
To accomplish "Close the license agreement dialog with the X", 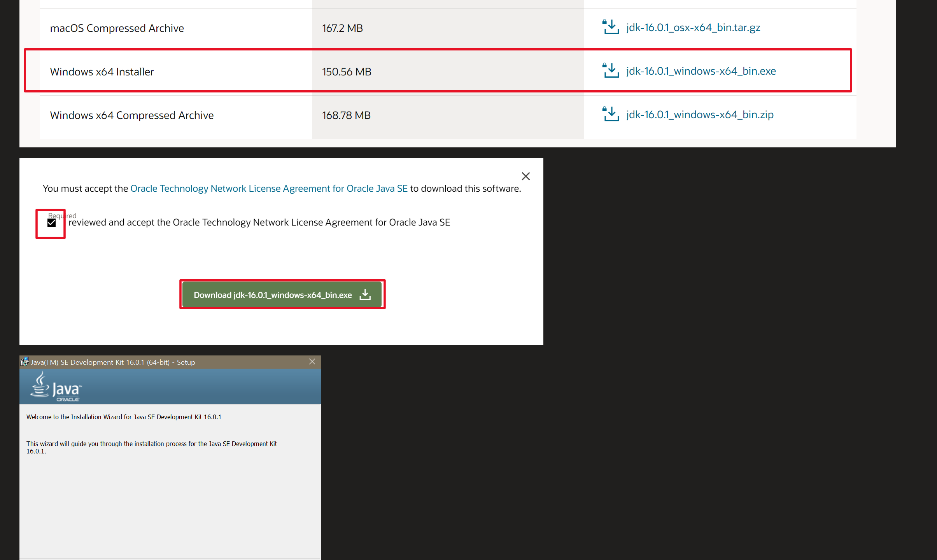I will tap(525, 176).
